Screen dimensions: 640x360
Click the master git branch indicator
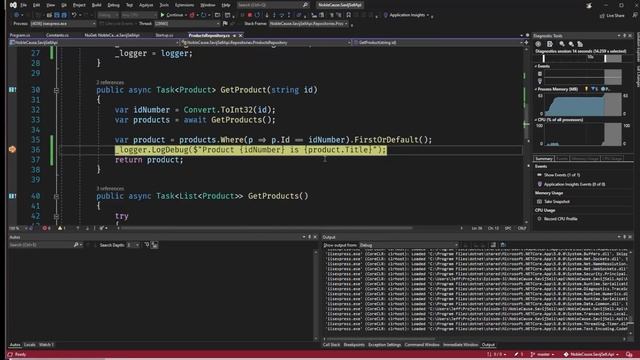541,354
